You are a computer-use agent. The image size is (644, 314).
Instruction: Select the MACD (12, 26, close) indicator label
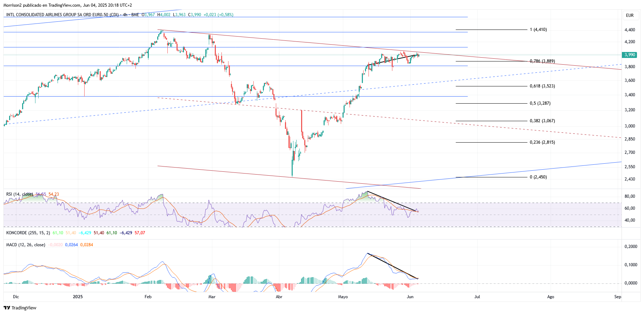[26, 245]
